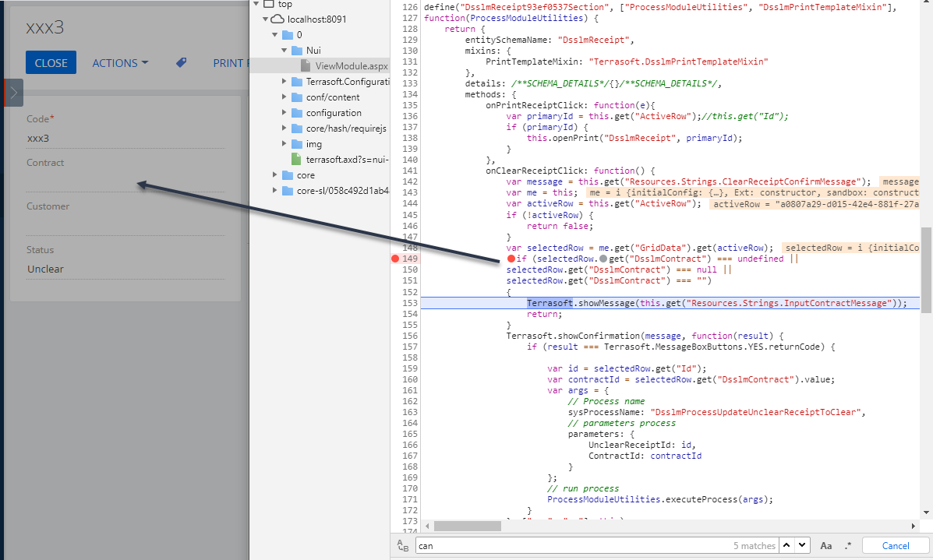Collapse the Nui folder
This screenshot has width=933, height=560.
(x=284, y=51)
